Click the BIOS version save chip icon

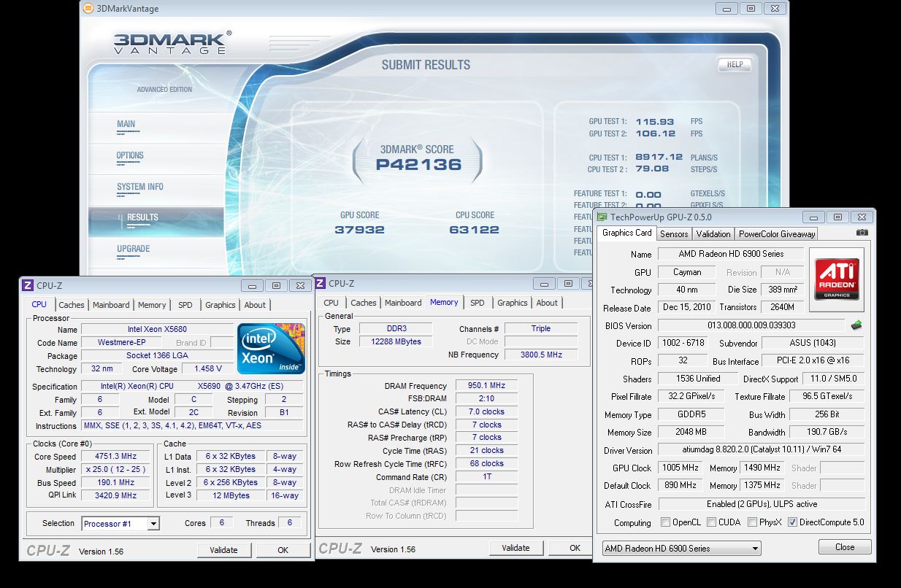[856, 325]
